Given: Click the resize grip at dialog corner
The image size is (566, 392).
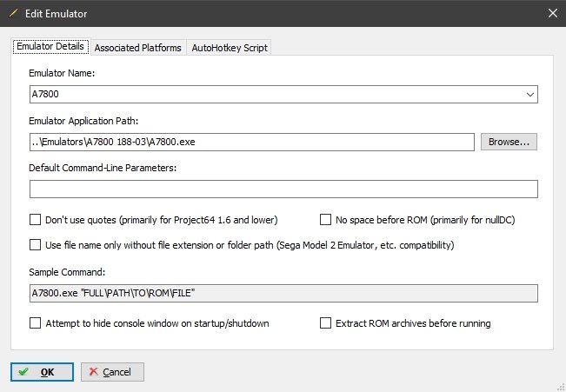Looking at the screenshot, I should click(561, 387).
